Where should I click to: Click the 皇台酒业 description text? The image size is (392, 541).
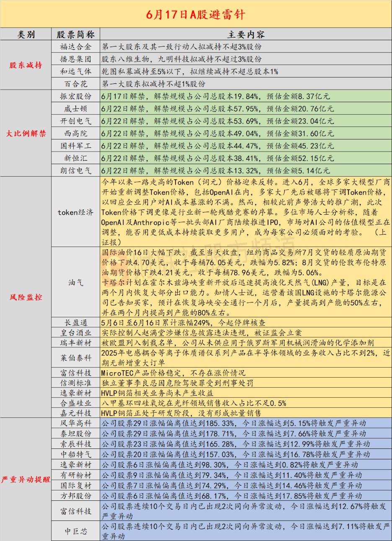point(201,333)
